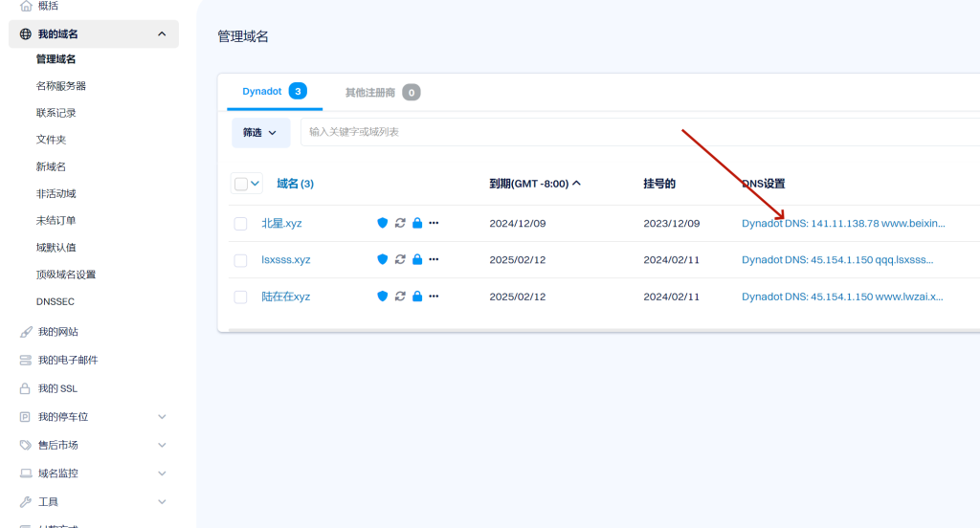This screenshot has width=980, height=528.
Task: Click the 2024/12/09 expiry date cell
Action: point(518,223)
